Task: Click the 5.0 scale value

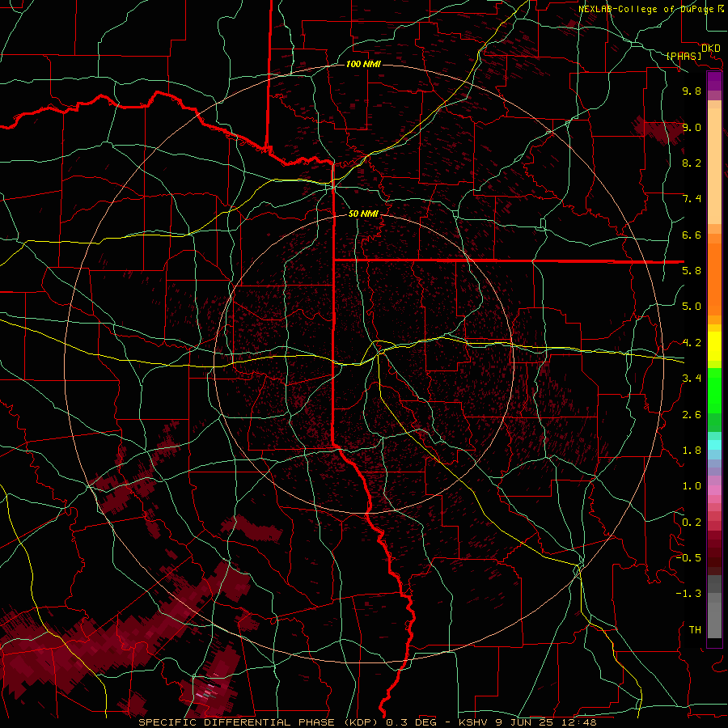Action: [x=692, y=307]
